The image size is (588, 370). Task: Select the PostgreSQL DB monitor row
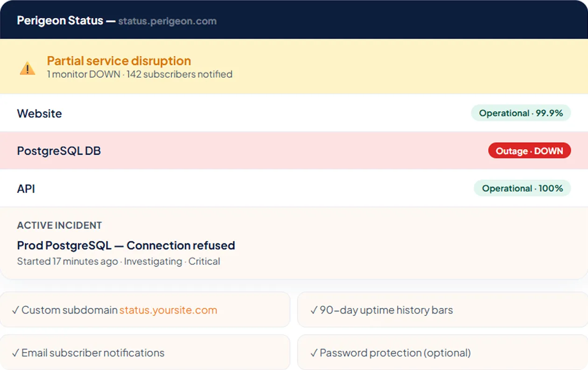pos(294,150)
